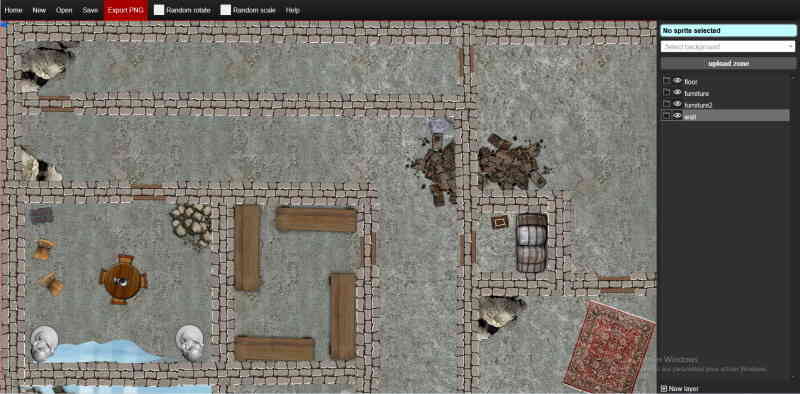
Task: Enable the Random rotate checkbox
Action: pyautogui.click(x=159, y=10)
